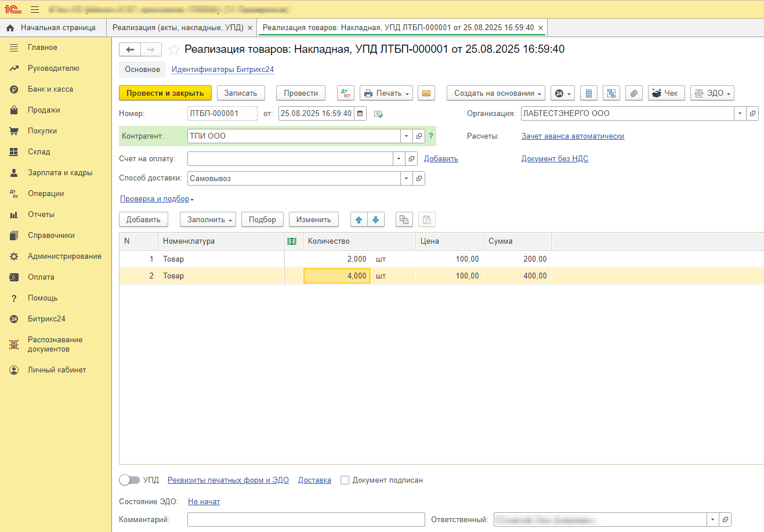The height and width of the screenshot is (532, 764).
Task: Expand the Счет на оплату dropdown
Action: coord(399,159)
